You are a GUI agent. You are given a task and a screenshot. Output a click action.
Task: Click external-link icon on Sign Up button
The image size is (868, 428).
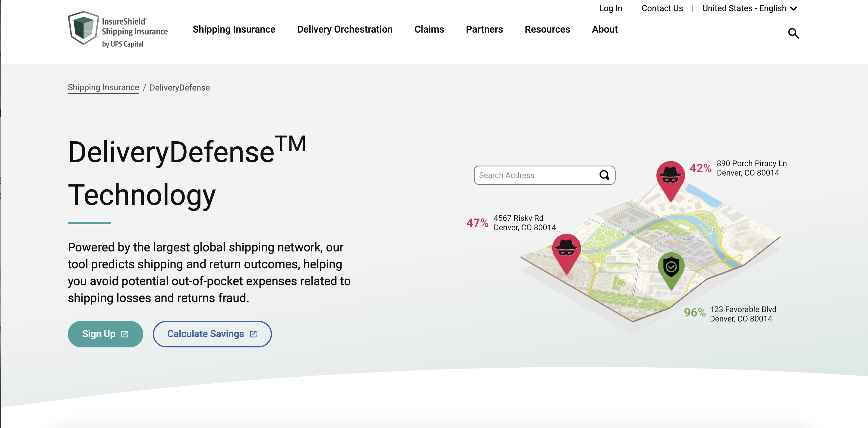click(125, 334)
